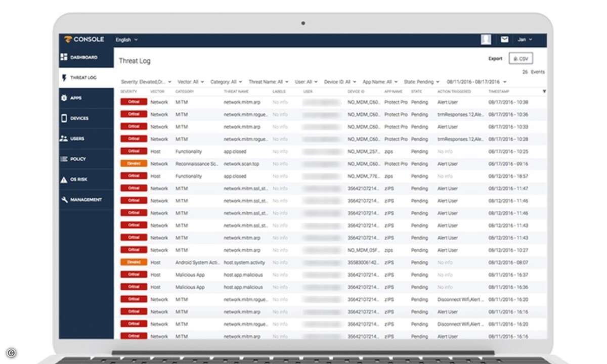607x364 pixels.
Task: Select the 08/17/2016 - 10:25 timestamp cell
Action: (x=508, y=152)
